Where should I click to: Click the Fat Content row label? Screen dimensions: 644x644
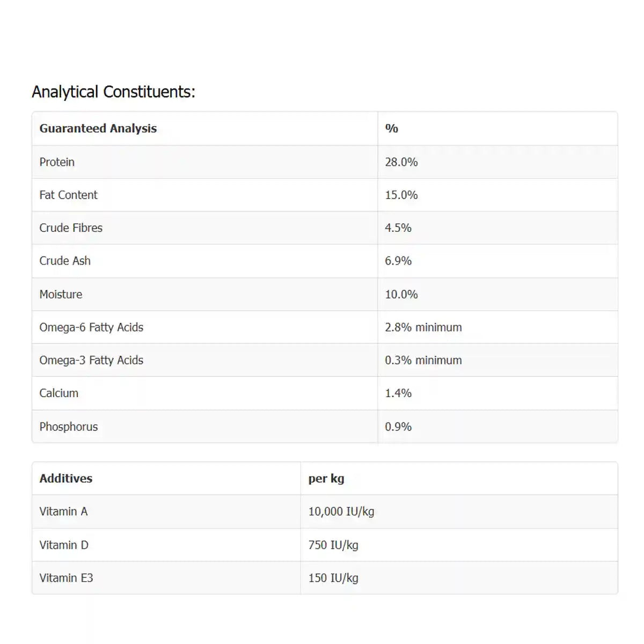68,195
